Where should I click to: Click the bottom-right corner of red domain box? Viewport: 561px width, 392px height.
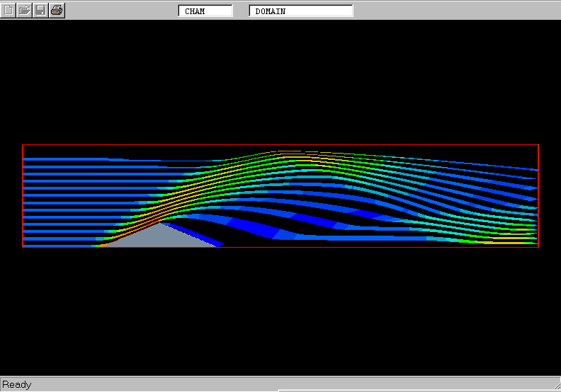(x=538, y=246)
